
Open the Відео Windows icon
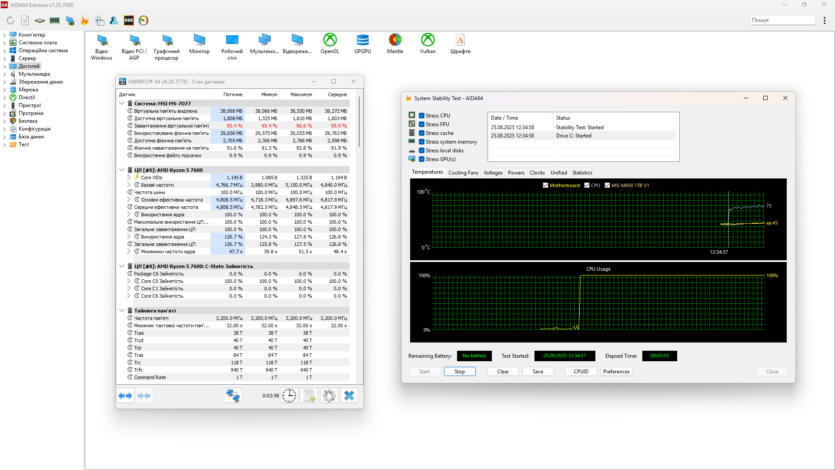coord(102,47)
